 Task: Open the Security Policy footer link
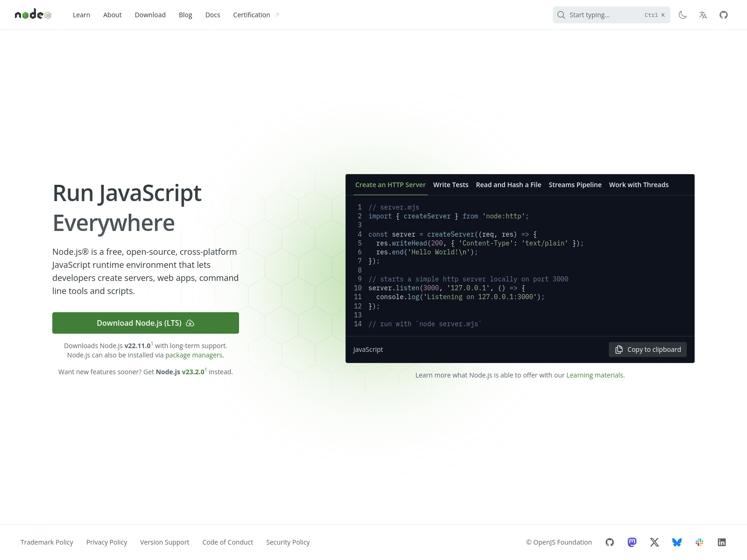click(x=288, y=542)
